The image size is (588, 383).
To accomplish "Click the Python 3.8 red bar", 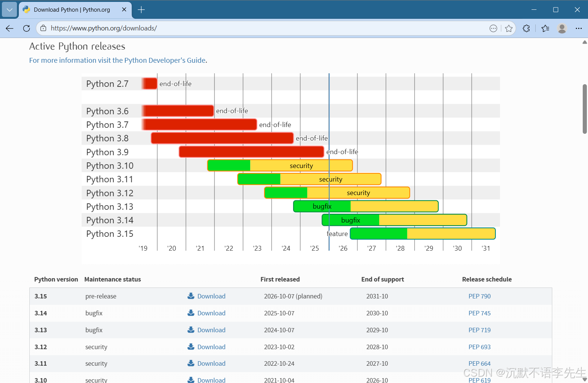I will click(222, 138).
